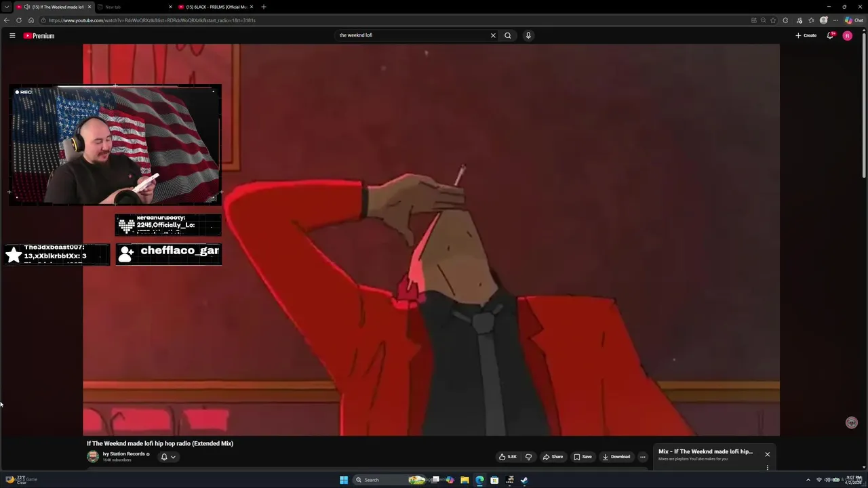Screen dimensions: 868x488
Task: Click the video player to pause
Action: click(431, 240)
